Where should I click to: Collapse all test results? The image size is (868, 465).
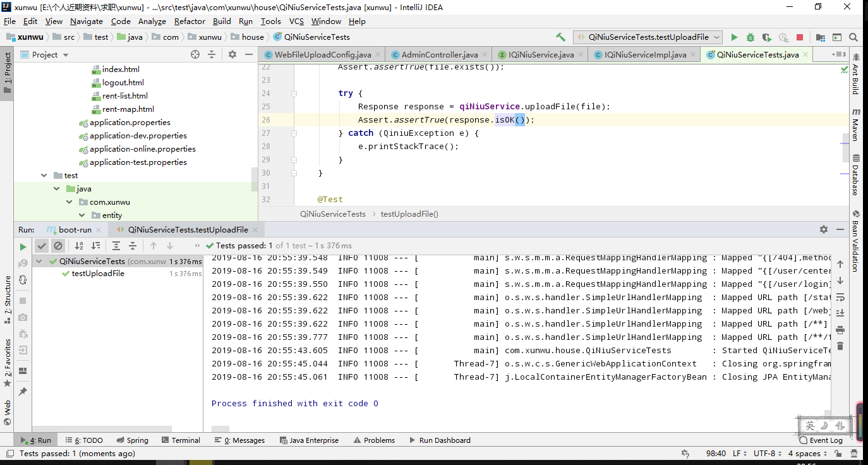pos(133,246)
